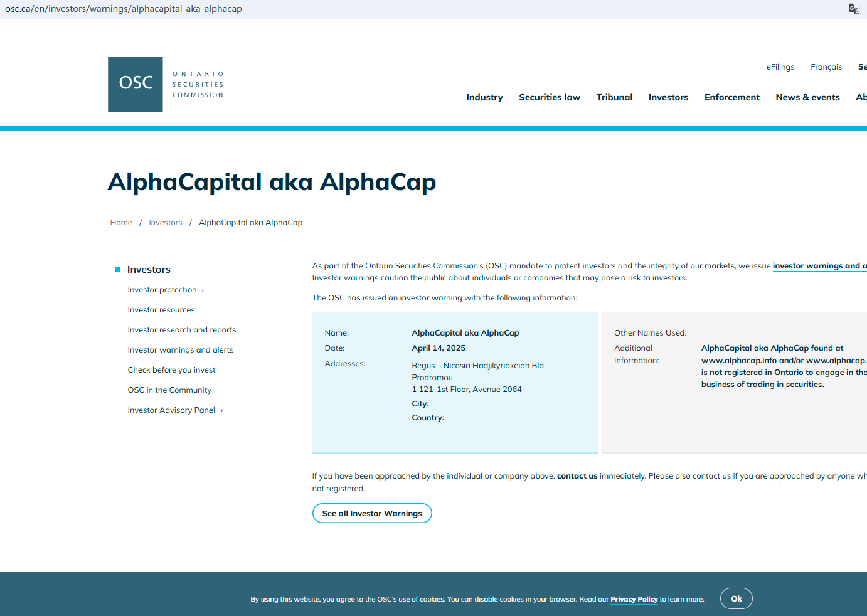
Task: Click address line Regus – Nicosia Hadjikyriakeion Bld.
Action: click(x=479, y=366)
